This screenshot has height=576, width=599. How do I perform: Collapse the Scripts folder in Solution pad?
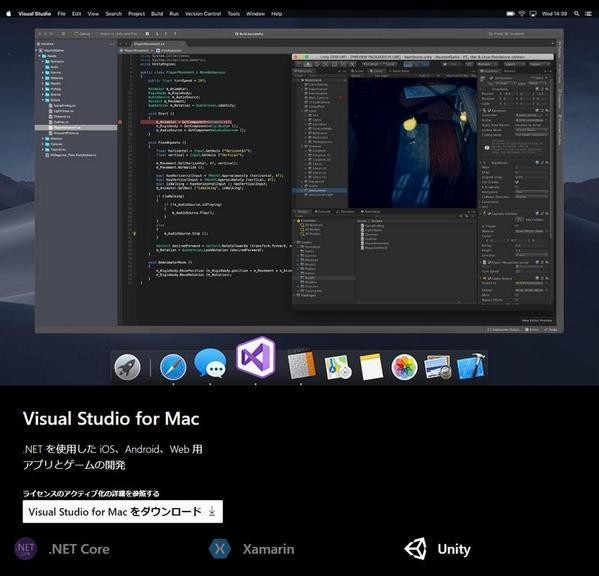click(43, 100)
